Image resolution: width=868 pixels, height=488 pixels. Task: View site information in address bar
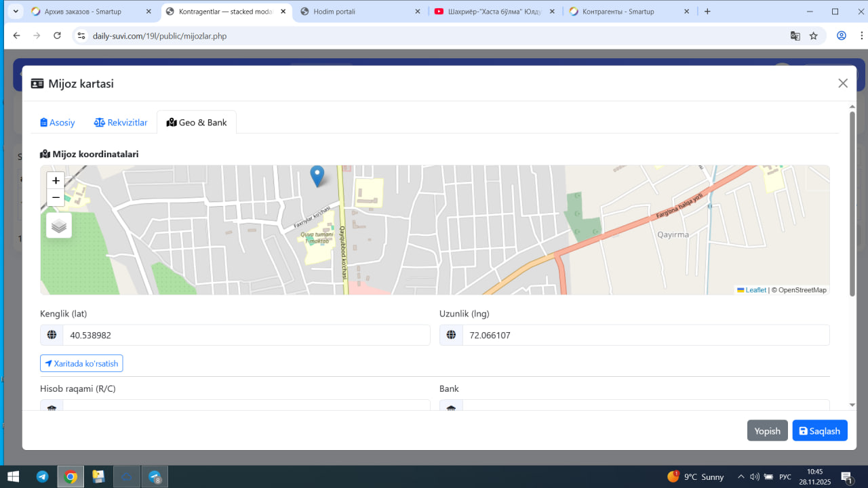81,36
